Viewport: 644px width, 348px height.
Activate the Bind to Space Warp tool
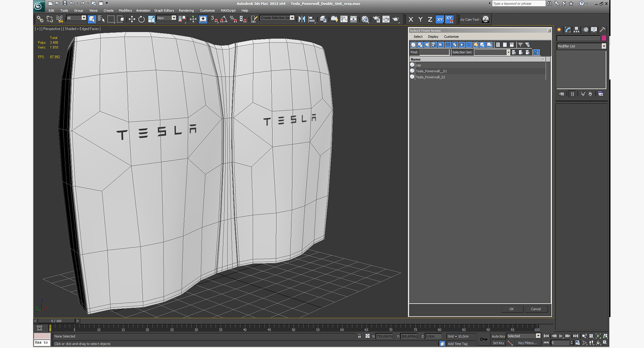[x=60, y=19]
